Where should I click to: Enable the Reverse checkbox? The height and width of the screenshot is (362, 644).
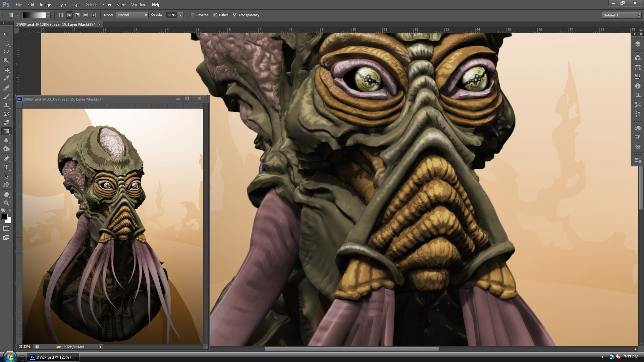(193, 15)
